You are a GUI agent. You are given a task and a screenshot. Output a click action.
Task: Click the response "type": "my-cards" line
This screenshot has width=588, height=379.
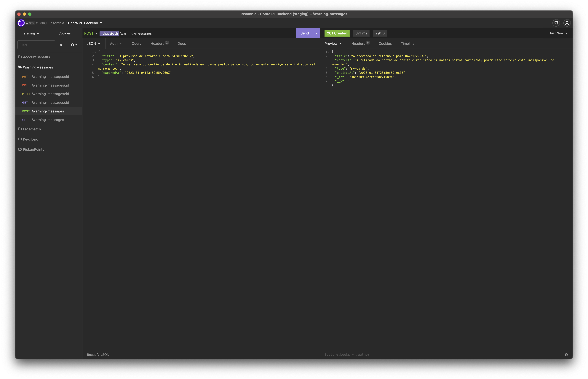tap(352, 69)
